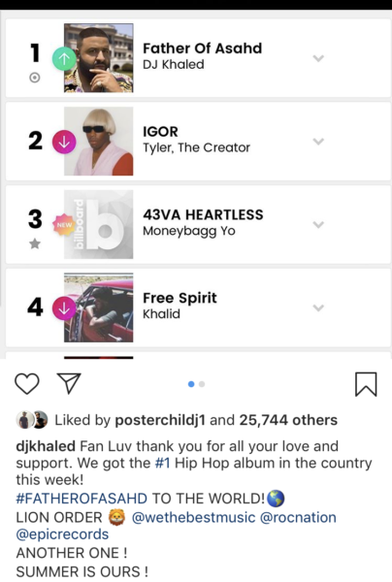This screenshot has height=582, width=392.
Task: View the posterchildj1 liker profile
Action: [160, 420]
